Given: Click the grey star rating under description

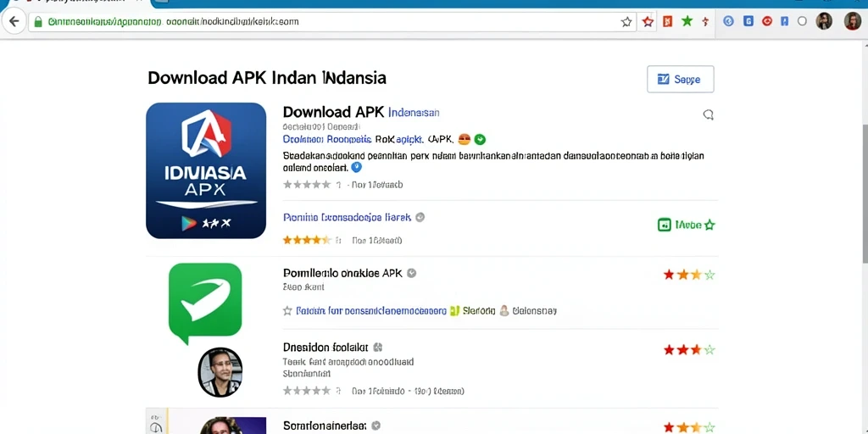Looking at the screenshot, I should 307,184.
